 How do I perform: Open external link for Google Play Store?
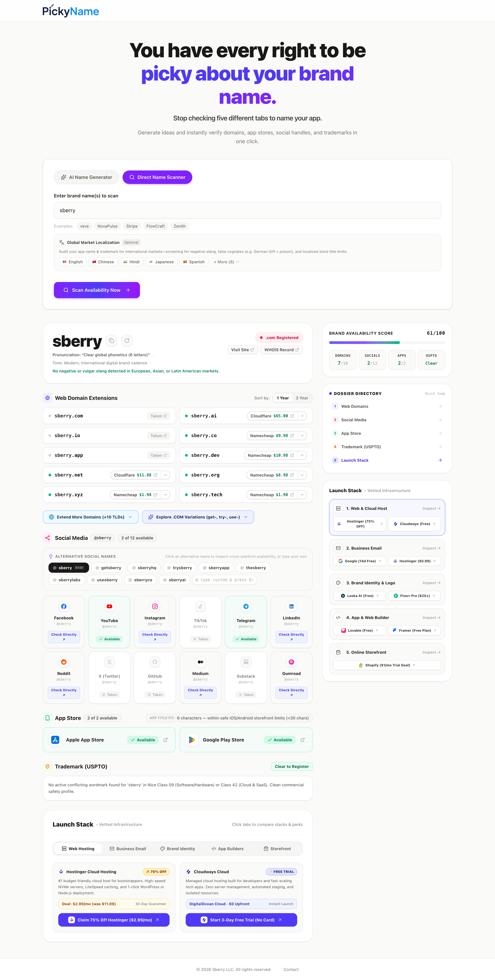[x=303, y=740]
